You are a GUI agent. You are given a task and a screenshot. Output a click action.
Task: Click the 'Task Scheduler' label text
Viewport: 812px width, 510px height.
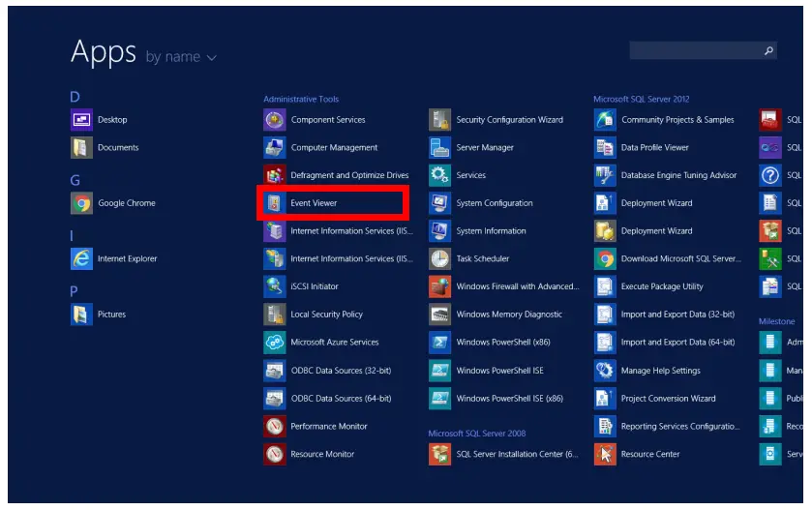coord(483,258)
